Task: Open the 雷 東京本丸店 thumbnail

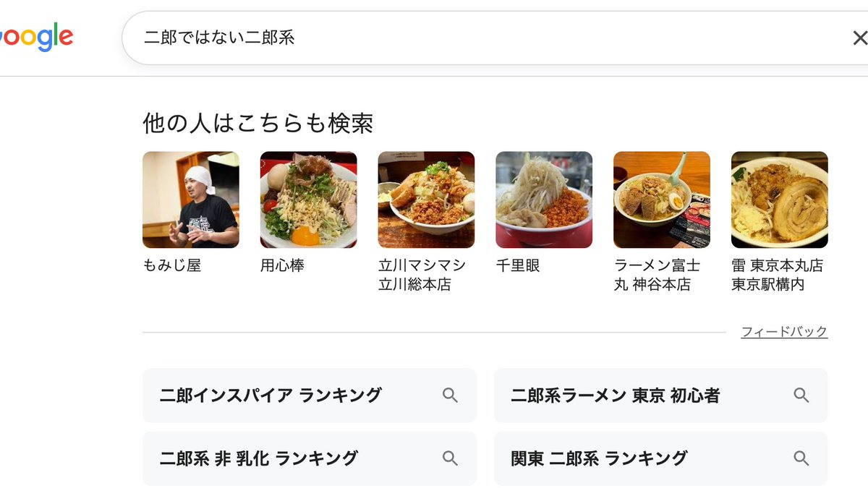Action: 780,200
